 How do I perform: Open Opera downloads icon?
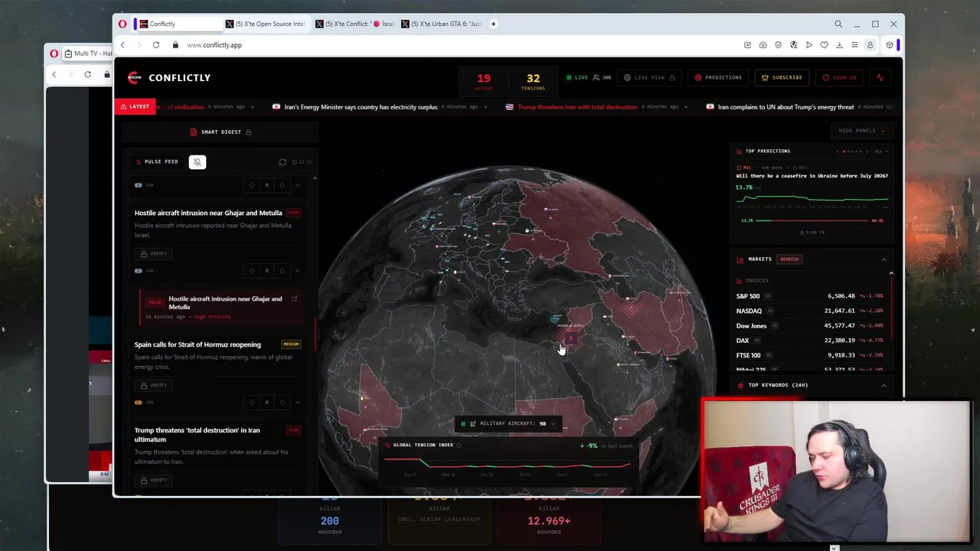[839, 45]
